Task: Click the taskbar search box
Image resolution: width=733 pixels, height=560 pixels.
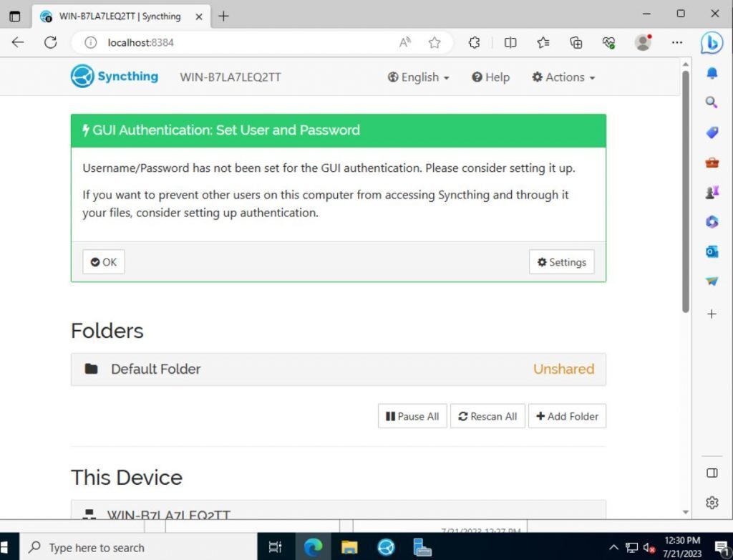Action: (x=138, y=547)
